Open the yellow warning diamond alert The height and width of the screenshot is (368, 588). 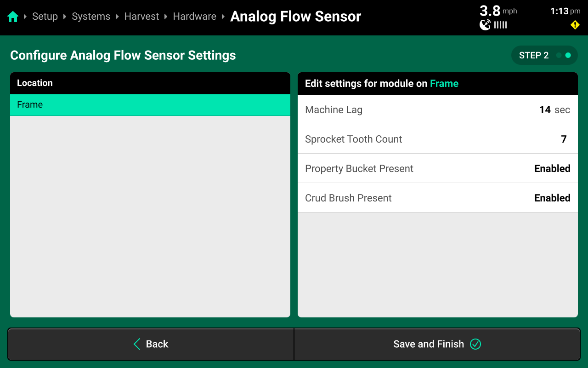coord(575,25)
